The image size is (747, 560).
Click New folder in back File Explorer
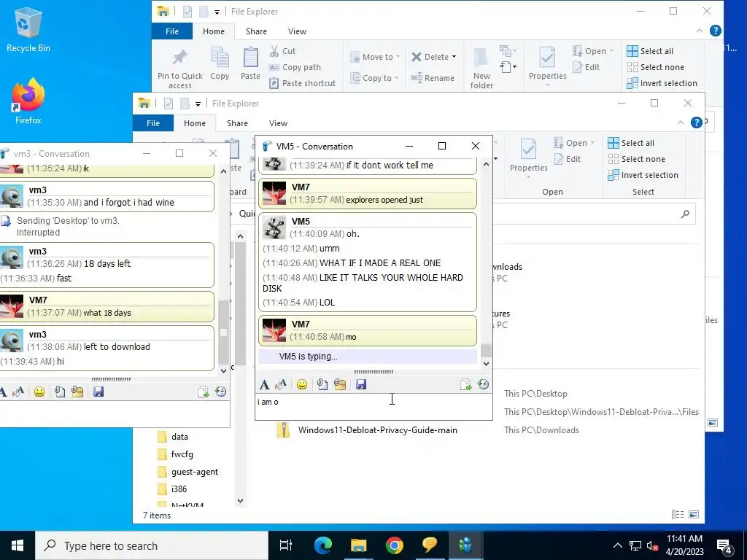(x=481, y=69)
